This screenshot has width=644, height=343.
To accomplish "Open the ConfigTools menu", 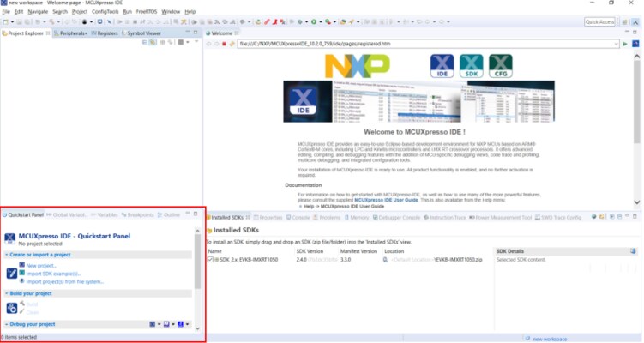I will pyautogui.click(x=105, y=12).
